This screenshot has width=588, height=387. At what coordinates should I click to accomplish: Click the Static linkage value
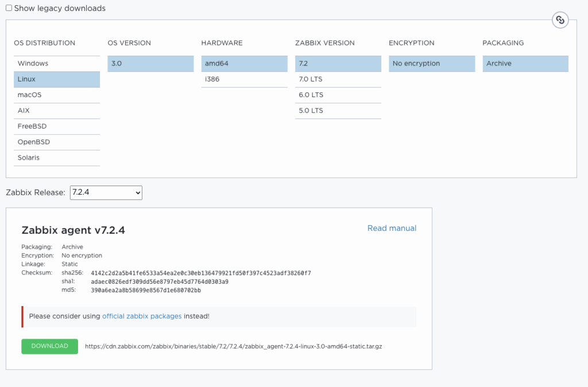69,264
